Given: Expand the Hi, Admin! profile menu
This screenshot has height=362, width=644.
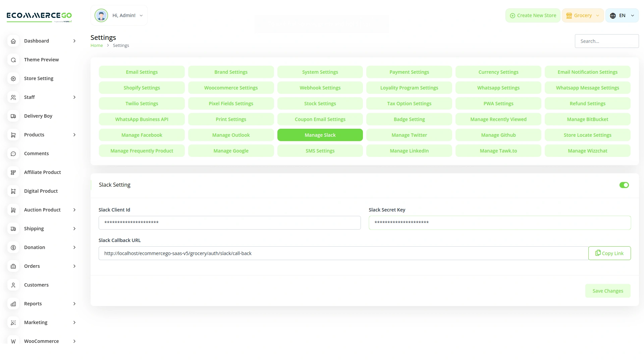Looking at the screenshot, I should 119,15.
